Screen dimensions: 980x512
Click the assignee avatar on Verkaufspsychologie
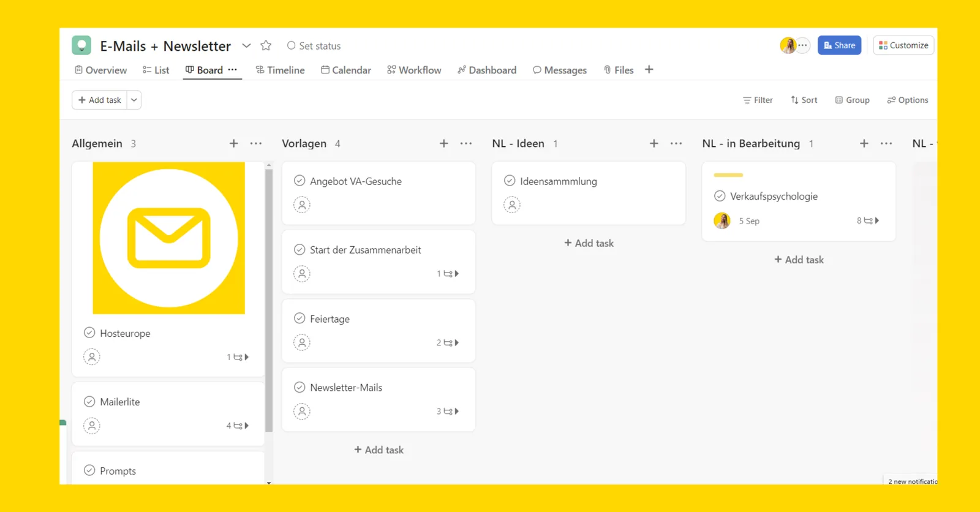[722, 220]
